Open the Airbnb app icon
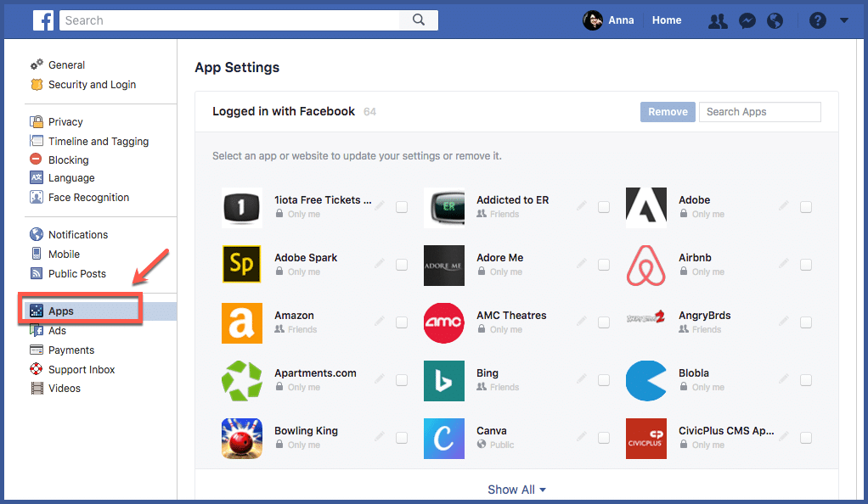 (646, 265)
